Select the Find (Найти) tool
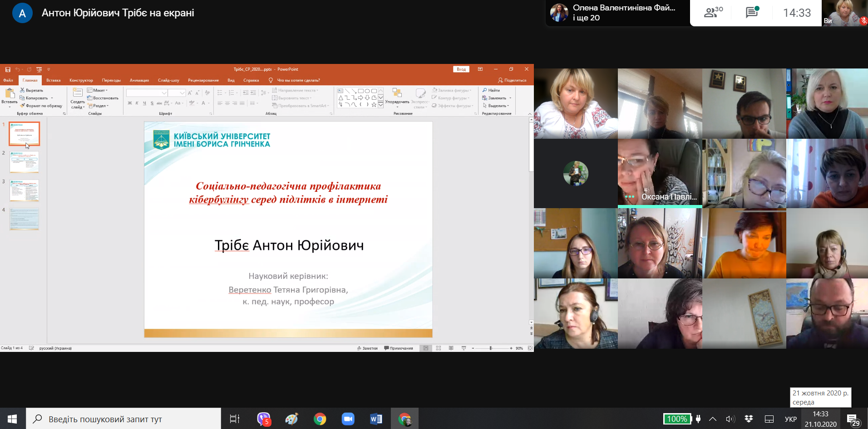The width and height of the screenshot is (868, 429). pos(491,90)
